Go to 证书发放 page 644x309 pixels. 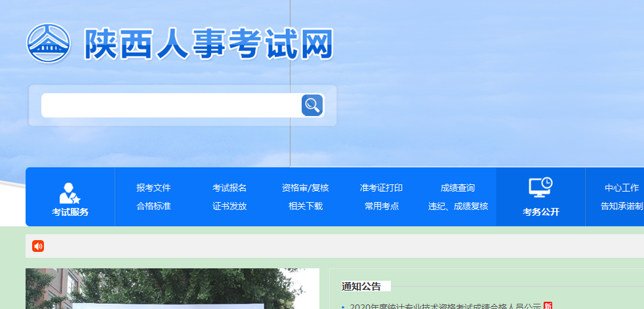[x=230, y=206]
